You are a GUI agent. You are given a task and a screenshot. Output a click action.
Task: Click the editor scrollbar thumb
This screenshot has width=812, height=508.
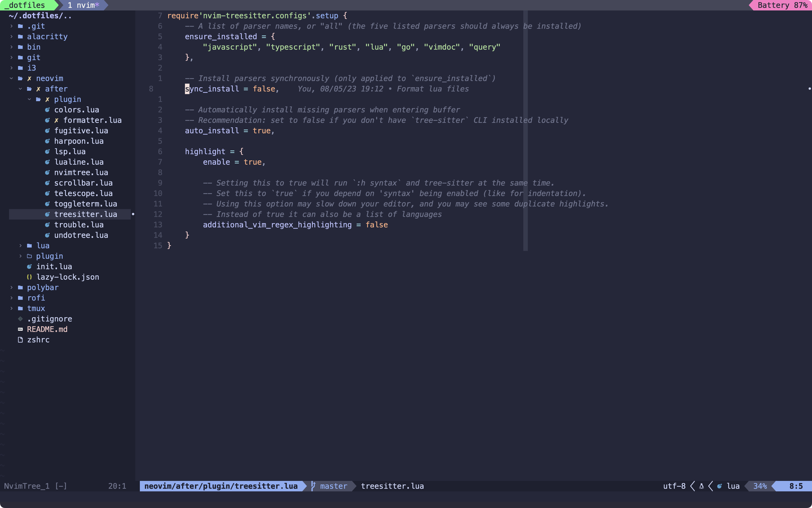[525, 131]
